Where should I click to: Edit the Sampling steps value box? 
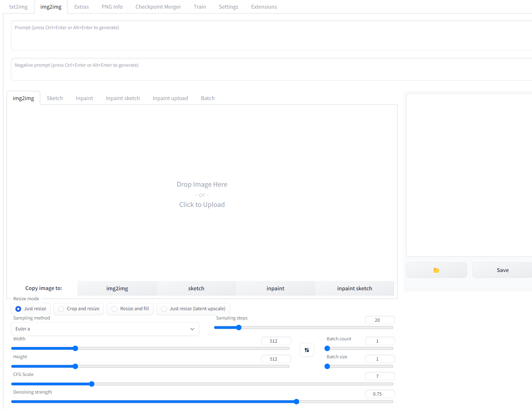click(x=380, y=320)
